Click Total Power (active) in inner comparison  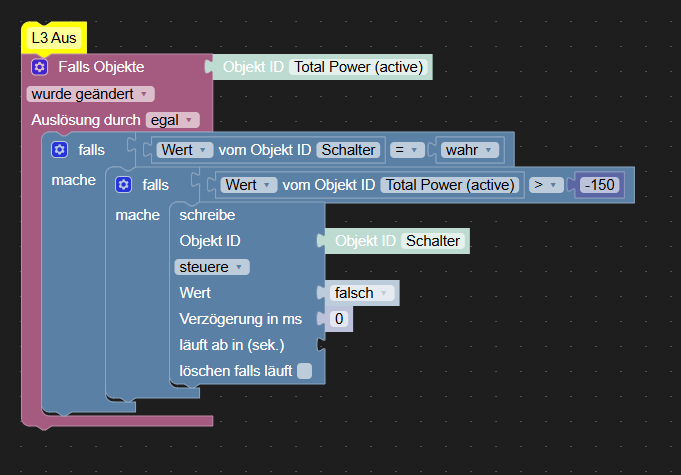point(451,185)
